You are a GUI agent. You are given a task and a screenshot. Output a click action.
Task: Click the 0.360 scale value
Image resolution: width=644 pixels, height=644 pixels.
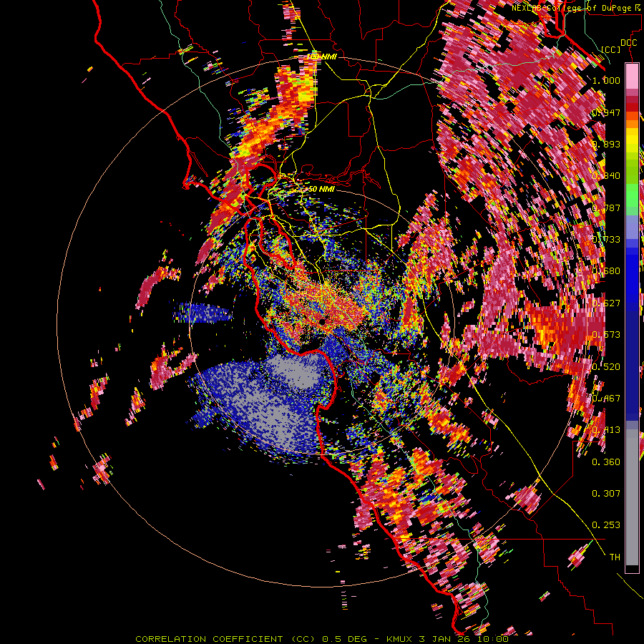pyautogui.click(x=606, y=462)
